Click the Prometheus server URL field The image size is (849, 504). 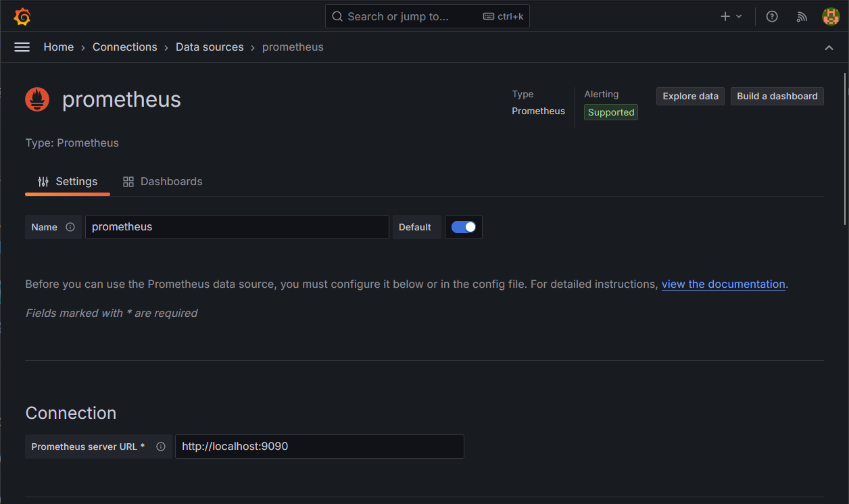click(x=320, y=447)
